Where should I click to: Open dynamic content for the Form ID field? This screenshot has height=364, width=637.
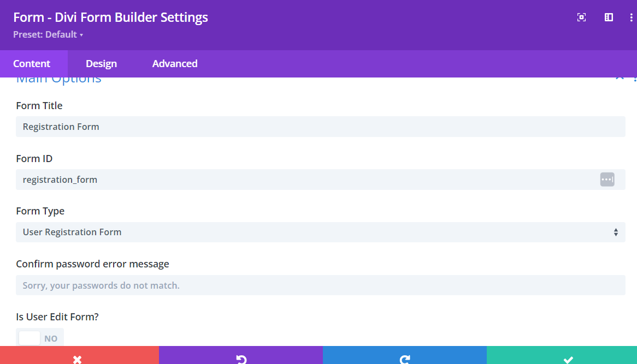(607, 179)
